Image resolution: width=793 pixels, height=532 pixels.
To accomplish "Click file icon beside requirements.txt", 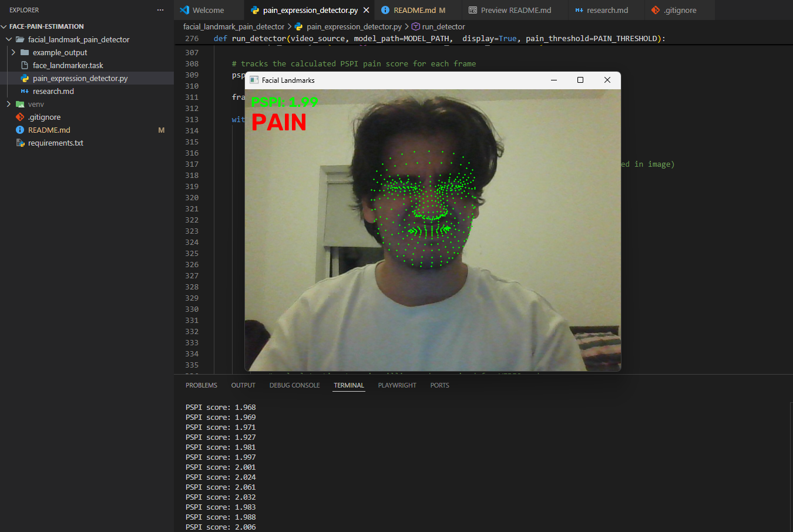I will tap(20, 143).
